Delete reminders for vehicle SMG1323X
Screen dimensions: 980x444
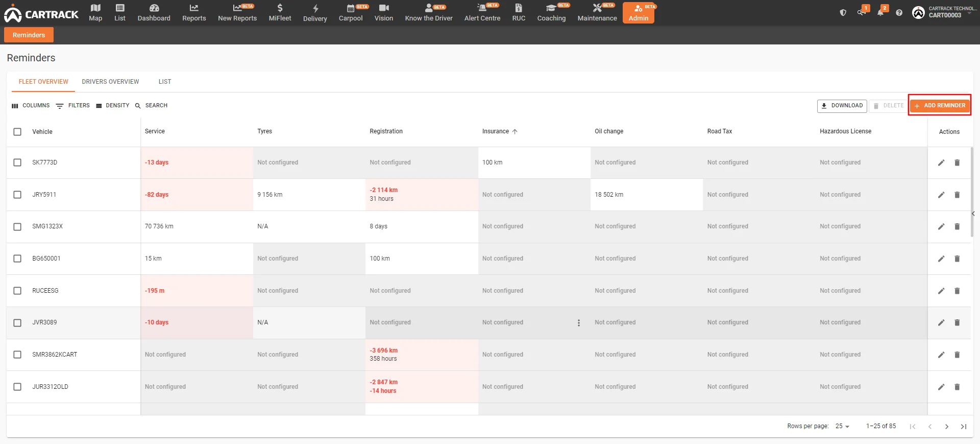pyautogui.click(x=957, y=226)
